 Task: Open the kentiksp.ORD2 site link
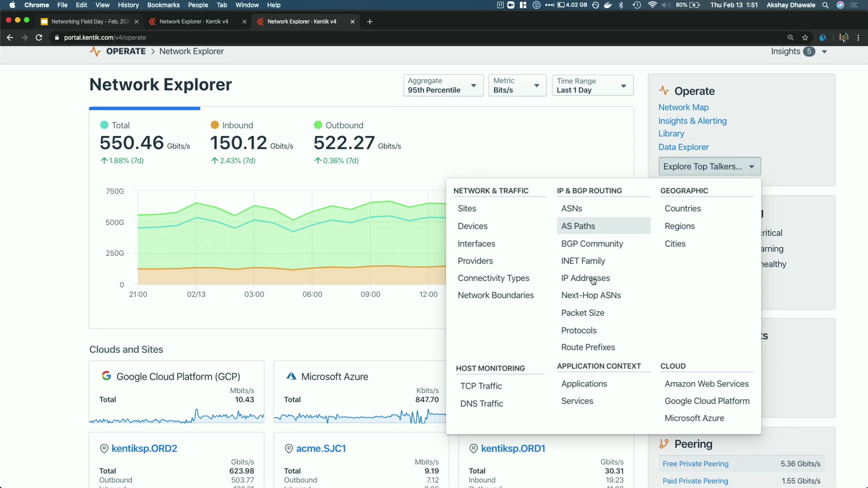pos(144,449)
